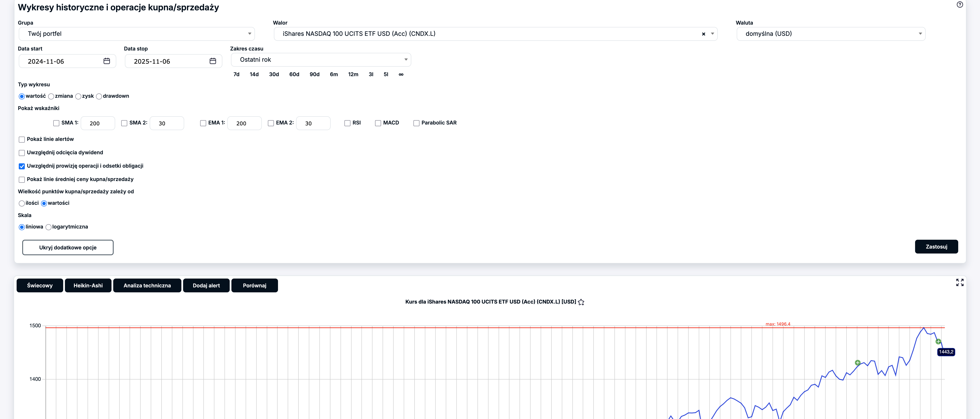The image size is (980, 419).
Task: Select the logarytmiczna scale option
Action: 49,227
